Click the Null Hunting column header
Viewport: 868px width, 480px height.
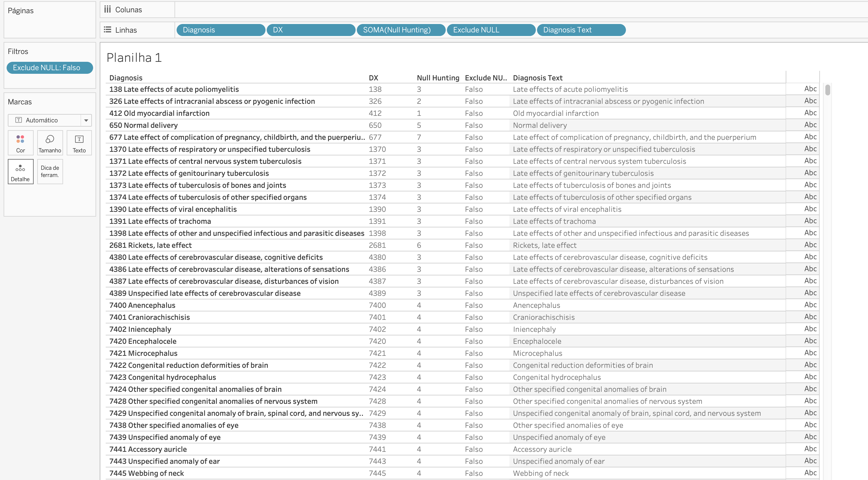click(438, 77)
